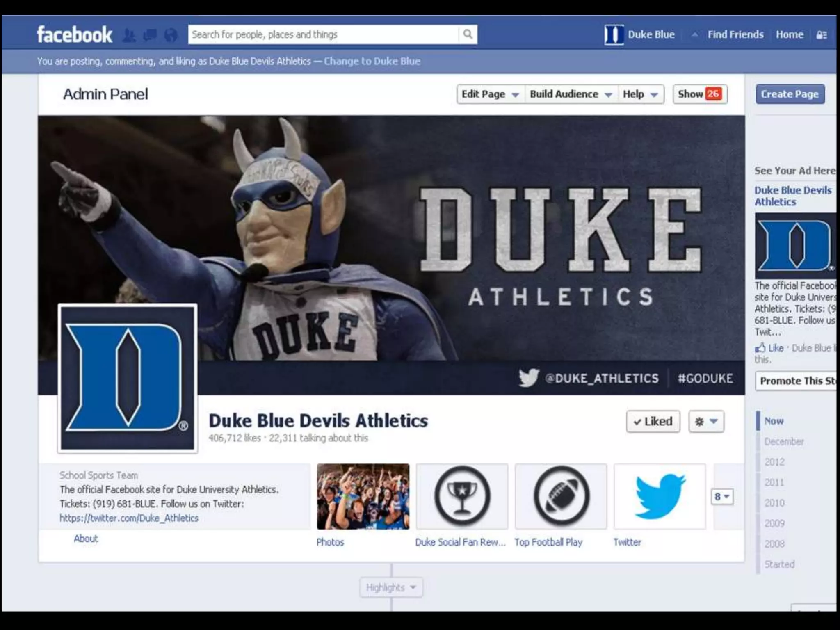
Task: Click the privacy shortcuts icon in header
Action: (822, 35)
